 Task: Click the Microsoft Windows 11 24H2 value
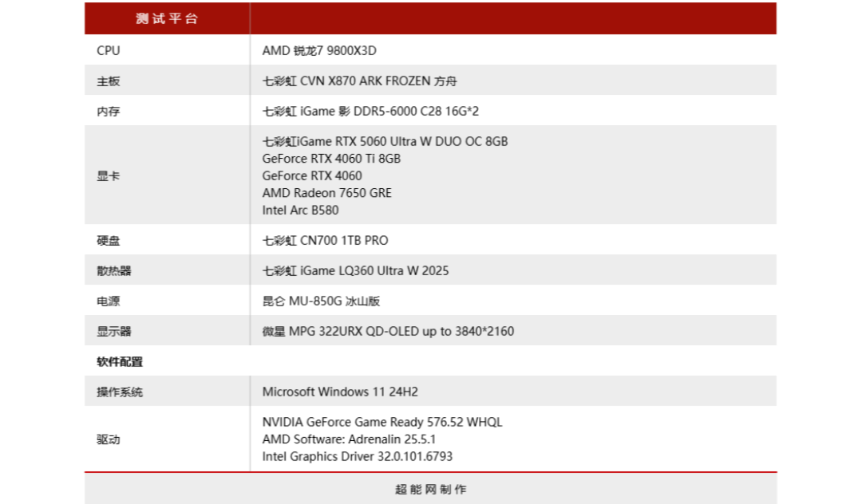pyautogui.click(x=340, y=392)
